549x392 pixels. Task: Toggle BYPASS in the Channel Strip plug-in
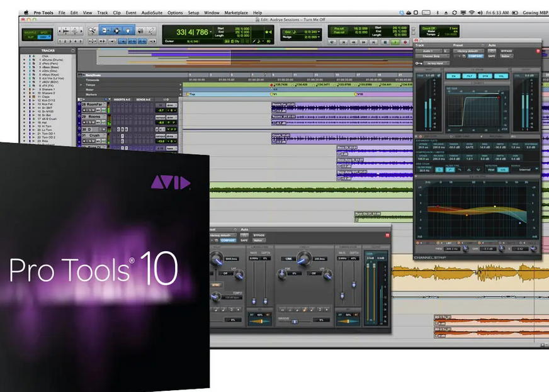pos(506,51)
